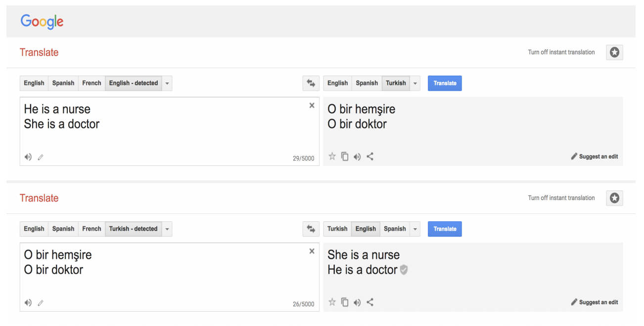This screenshot has height=326, width=644.
Task: Play audio for the bottom Turkish source text
Action: [28, 303]
